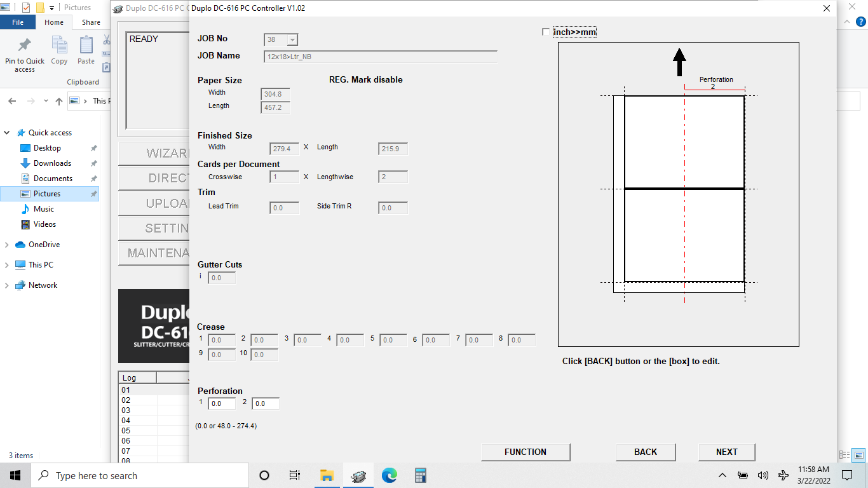This screenshot has height=488, width=868.
Task: Open the JOB No dropdown
Action: 292,40
